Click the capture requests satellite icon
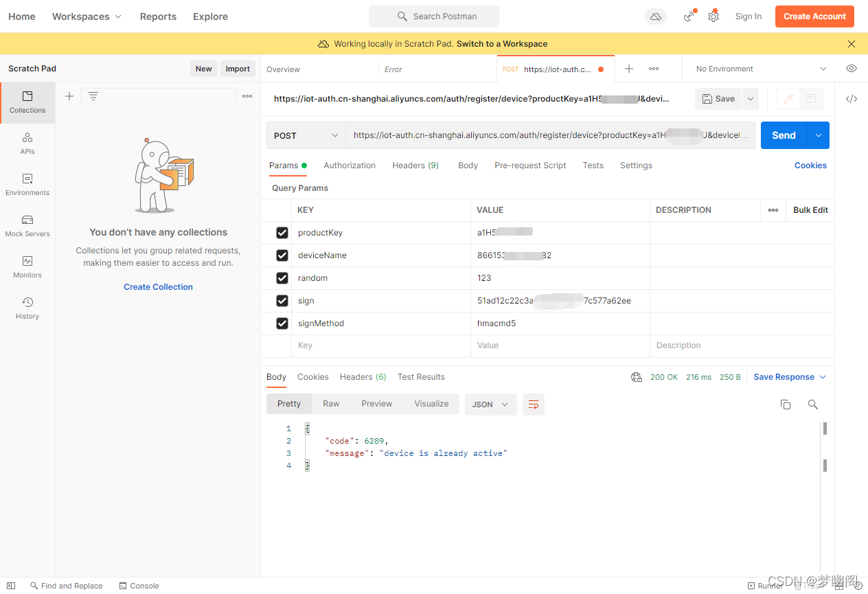This screenshot has height=594, width=868. [689, 16]
